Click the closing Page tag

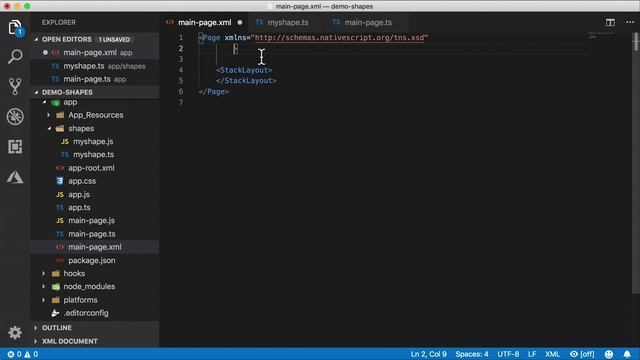click(214, 91)
